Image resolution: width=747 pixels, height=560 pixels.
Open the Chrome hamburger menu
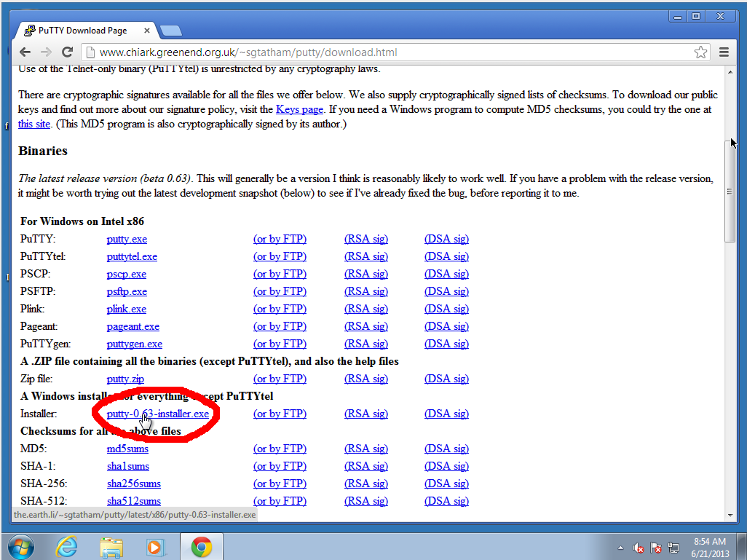(724, 52)
